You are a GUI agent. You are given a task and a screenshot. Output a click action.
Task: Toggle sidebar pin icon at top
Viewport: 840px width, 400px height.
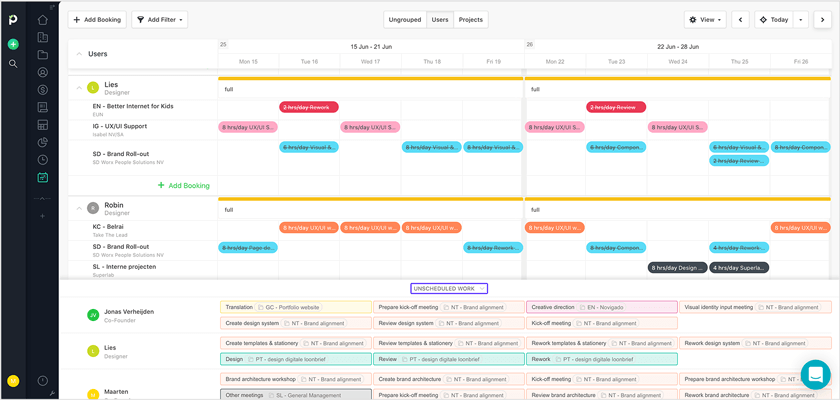[52, 7]
